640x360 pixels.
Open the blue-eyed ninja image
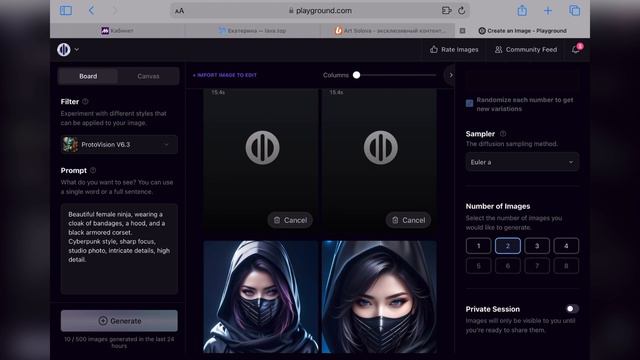coord(379,297)
